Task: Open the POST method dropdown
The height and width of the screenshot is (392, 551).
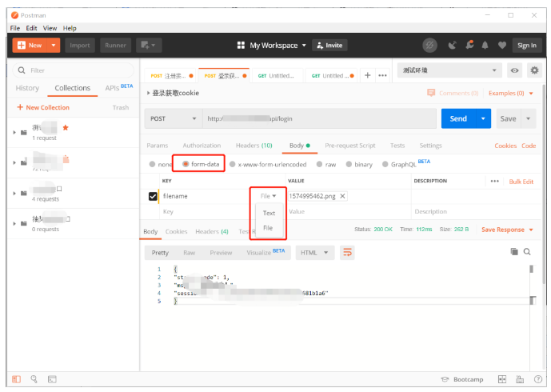Action: coord(174,118)
